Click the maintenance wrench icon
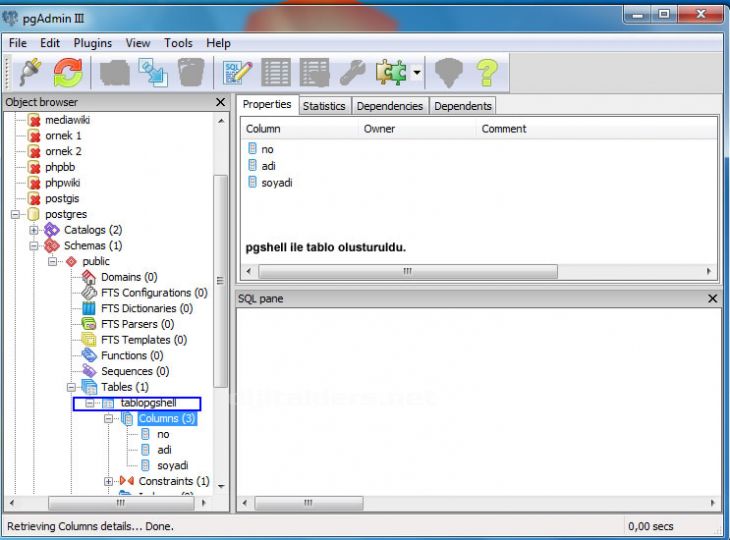730x540 pixels. (x=352, y=73)
